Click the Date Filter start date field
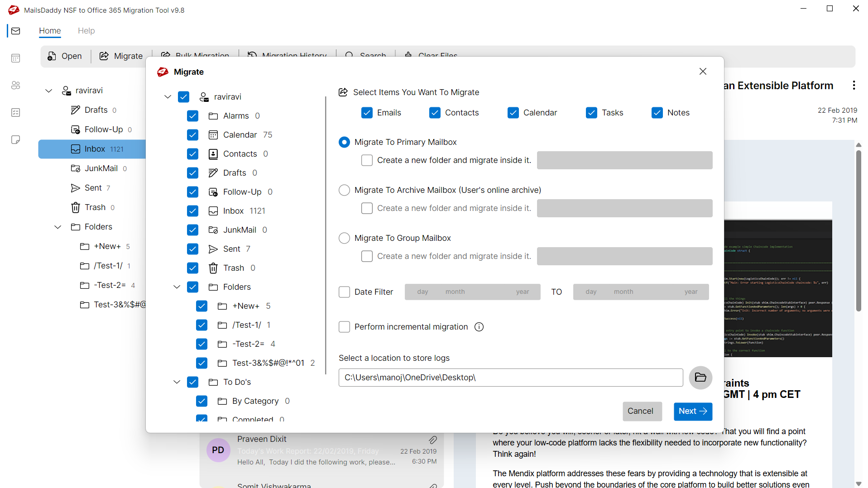This screenshot has width=868, height=488. coord(472,292)
